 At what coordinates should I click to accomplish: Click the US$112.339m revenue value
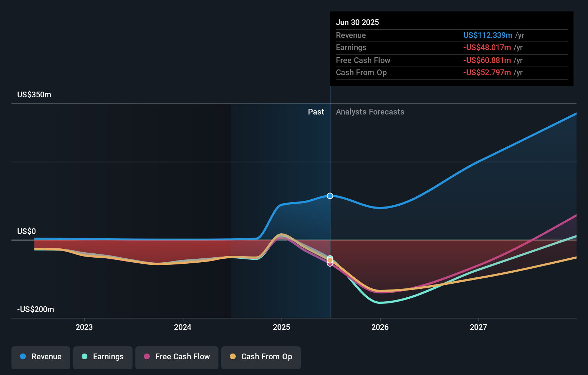(488, 35)
